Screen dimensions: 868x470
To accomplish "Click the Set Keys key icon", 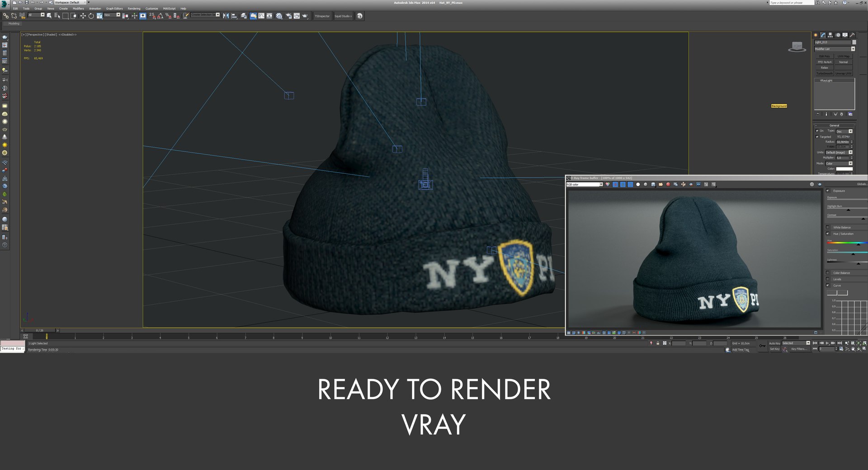I will pos(762,346).
